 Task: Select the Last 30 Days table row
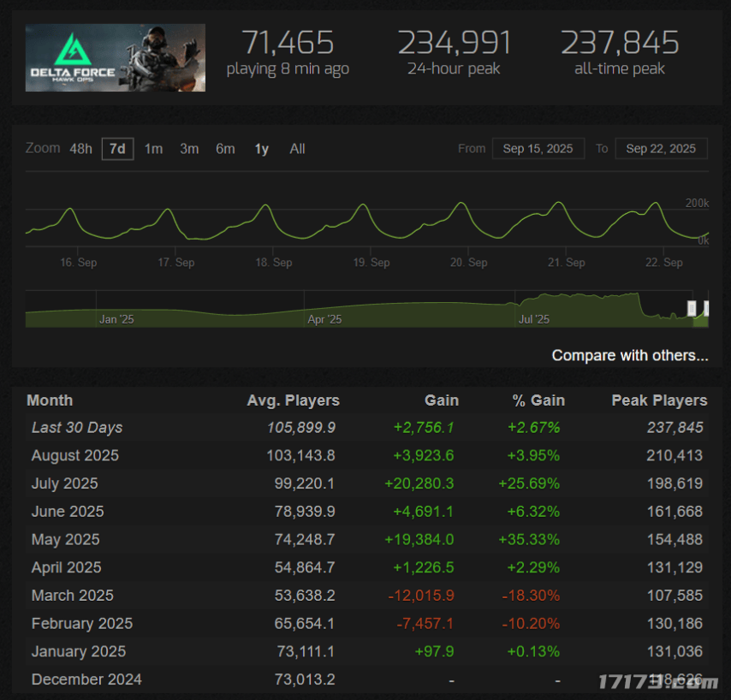[367, 427]
